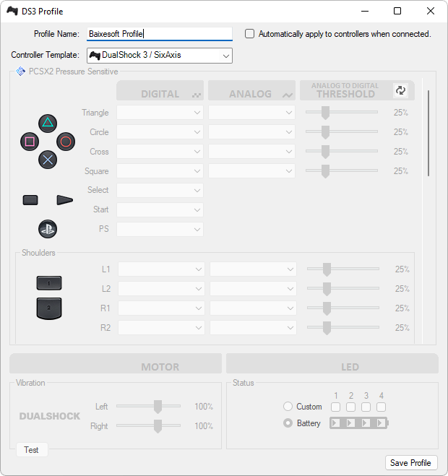Open the Controller Template dropdown

pyautogui.click(x=159, y=56)
